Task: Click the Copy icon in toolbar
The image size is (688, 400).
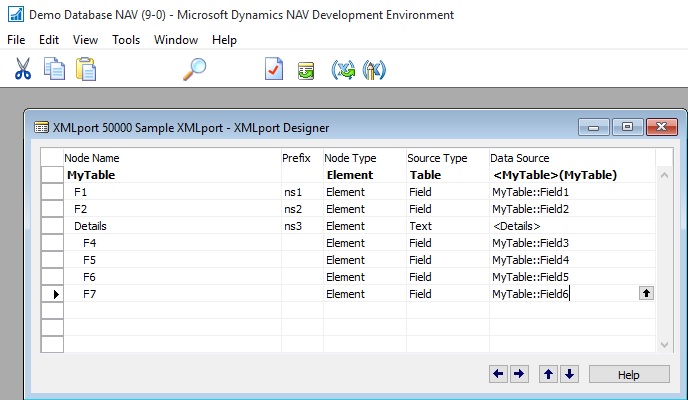Action: [x=54, y=69]
